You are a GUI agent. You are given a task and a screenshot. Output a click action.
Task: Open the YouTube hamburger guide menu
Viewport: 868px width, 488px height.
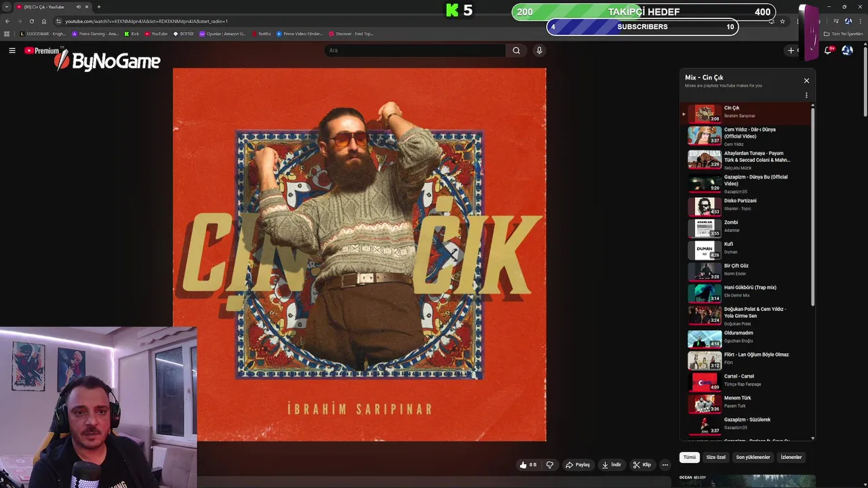(x=12, y=50)
